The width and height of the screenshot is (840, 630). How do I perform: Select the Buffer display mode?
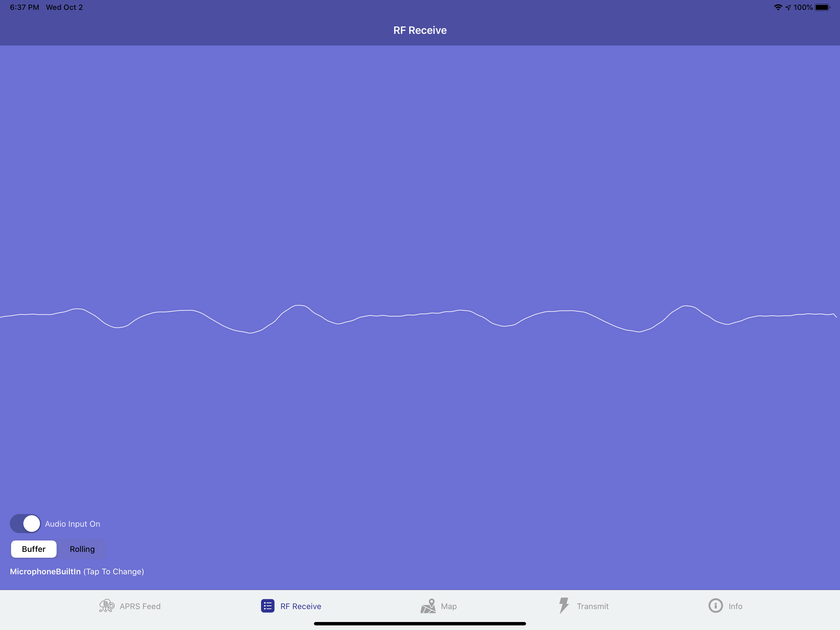tap(34, 549)
